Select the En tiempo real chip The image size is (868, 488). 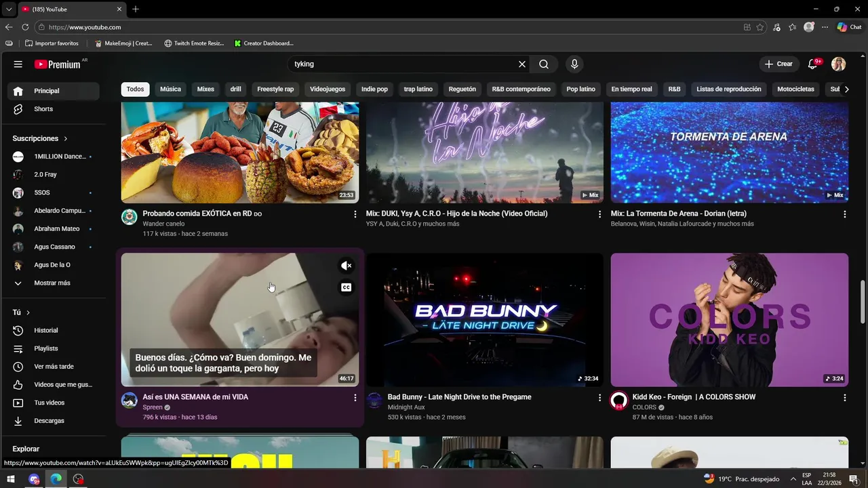click(x=631, y=89)
